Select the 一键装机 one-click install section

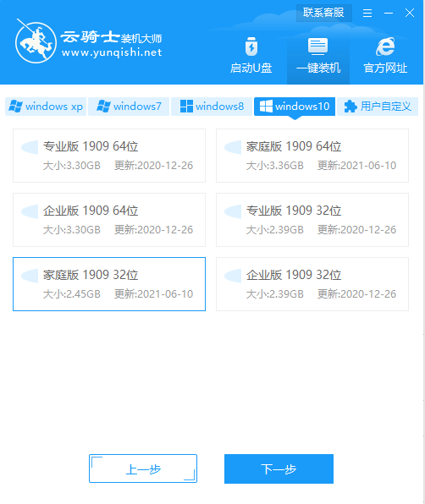click(317, 56)
